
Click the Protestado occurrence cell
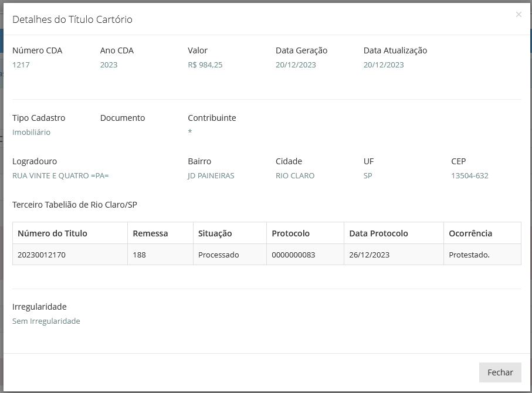click(x=483, y=255)
